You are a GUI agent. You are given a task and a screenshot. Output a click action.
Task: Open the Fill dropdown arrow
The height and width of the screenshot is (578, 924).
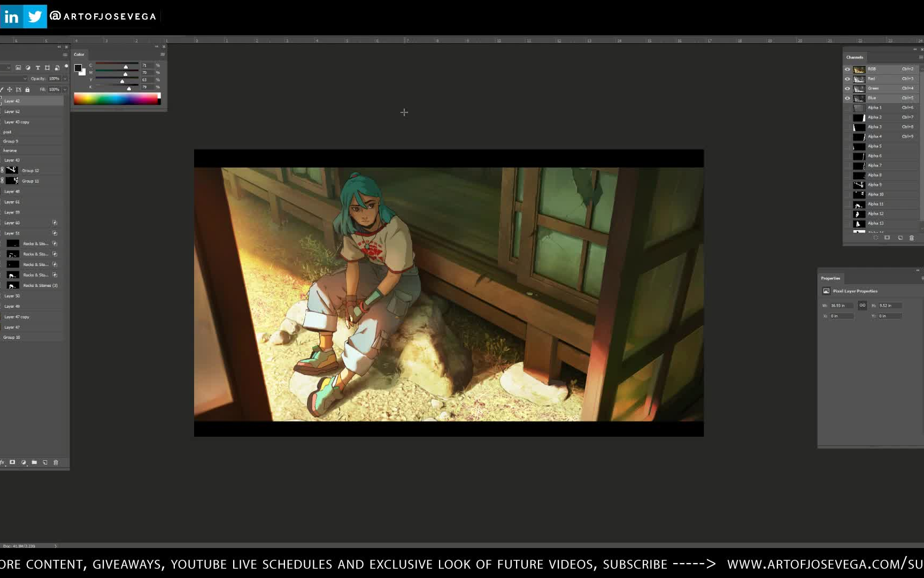[x=65, y=89]
